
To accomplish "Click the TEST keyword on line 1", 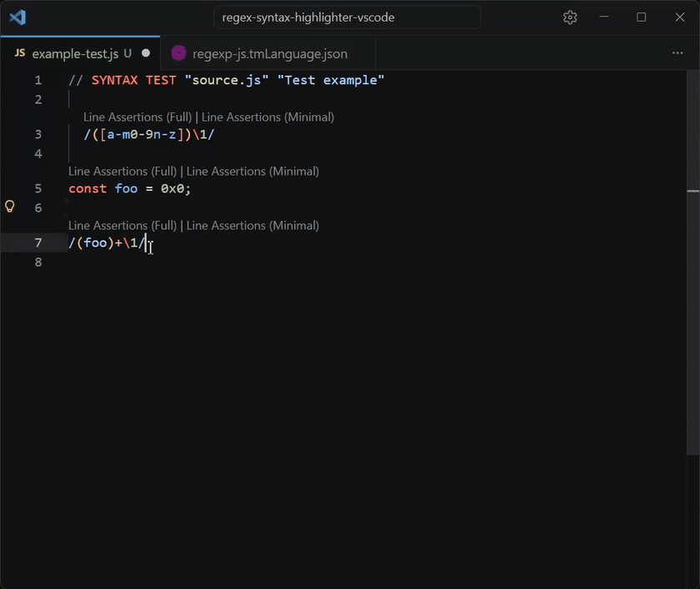I will (161, 80).
